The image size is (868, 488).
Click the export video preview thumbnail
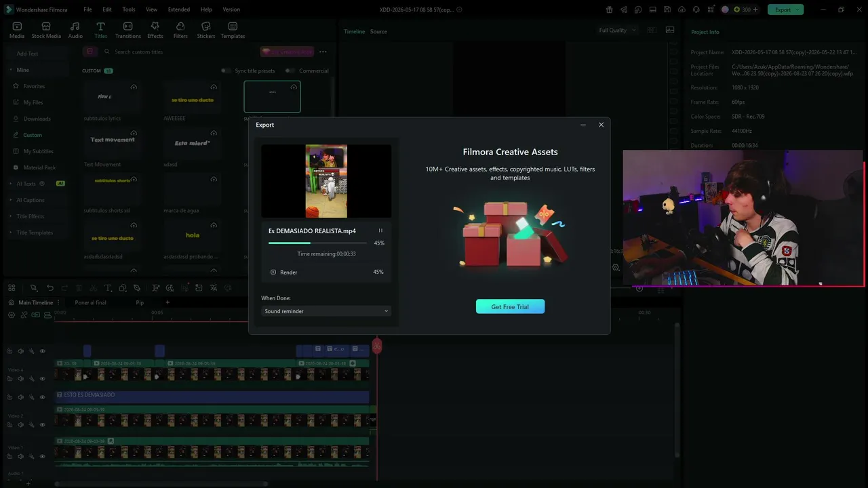(x=326, y=181)
